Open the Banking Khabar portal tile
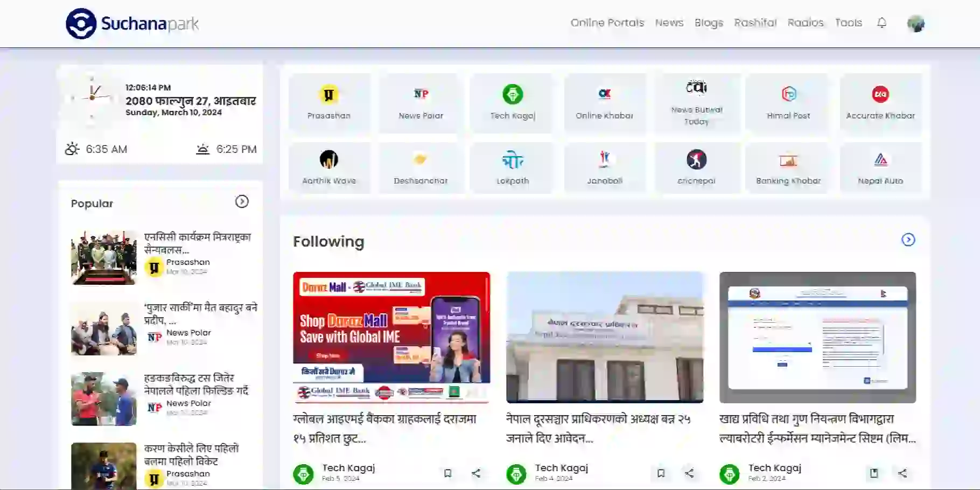This screenshot has width=980, height=490. coord(788,168)
